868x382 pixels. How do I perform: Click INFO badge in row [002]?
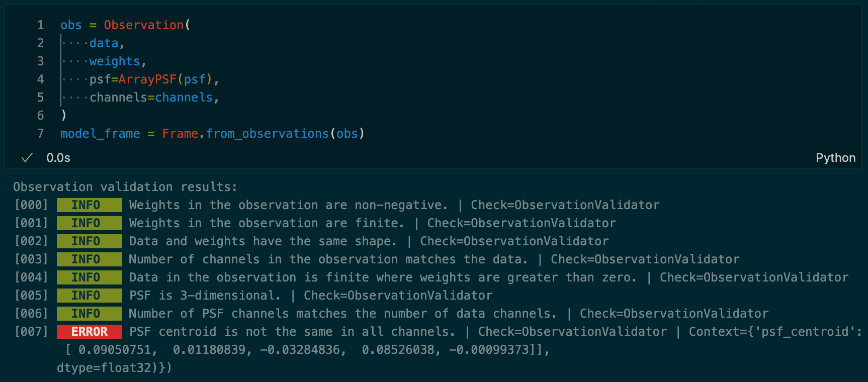tap(90, 241)
